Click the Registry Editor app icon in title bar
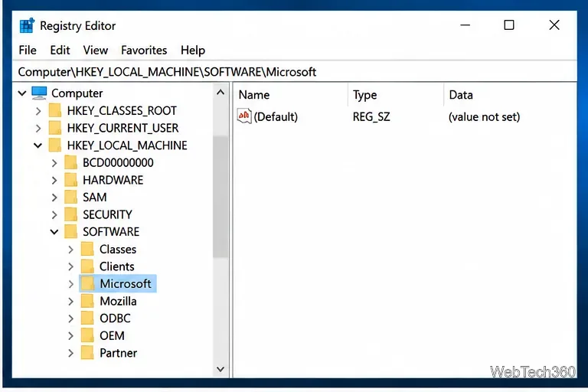The height and width of the screenshot is (392, 588). [27, 25]
